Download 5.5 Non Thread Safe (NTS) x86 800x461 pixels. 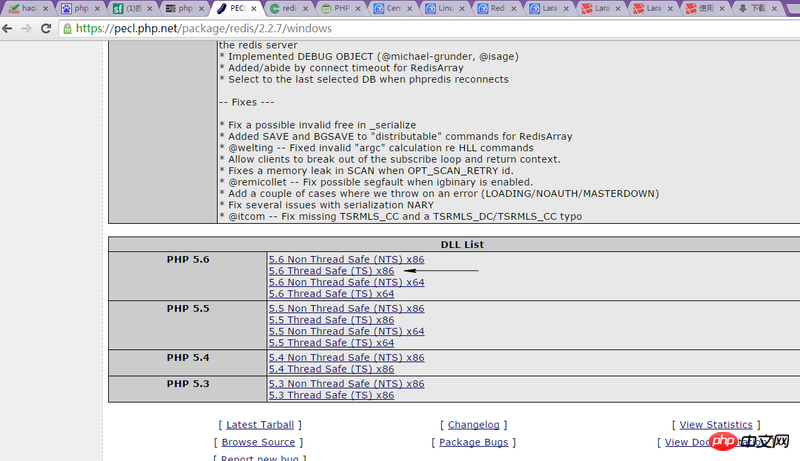[x=346, y=309]
